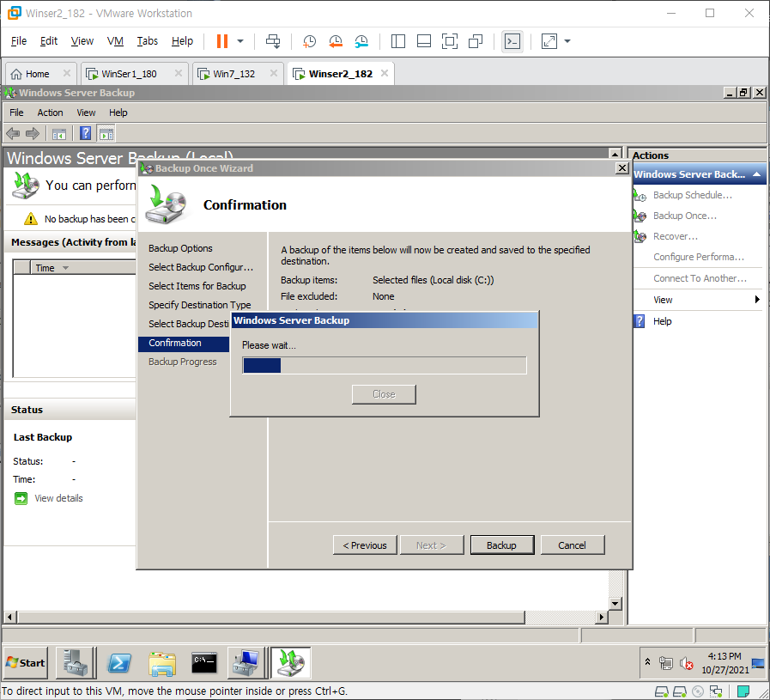Open the console view icon
The image size is (770, 700).
click(x=512, y=41)
